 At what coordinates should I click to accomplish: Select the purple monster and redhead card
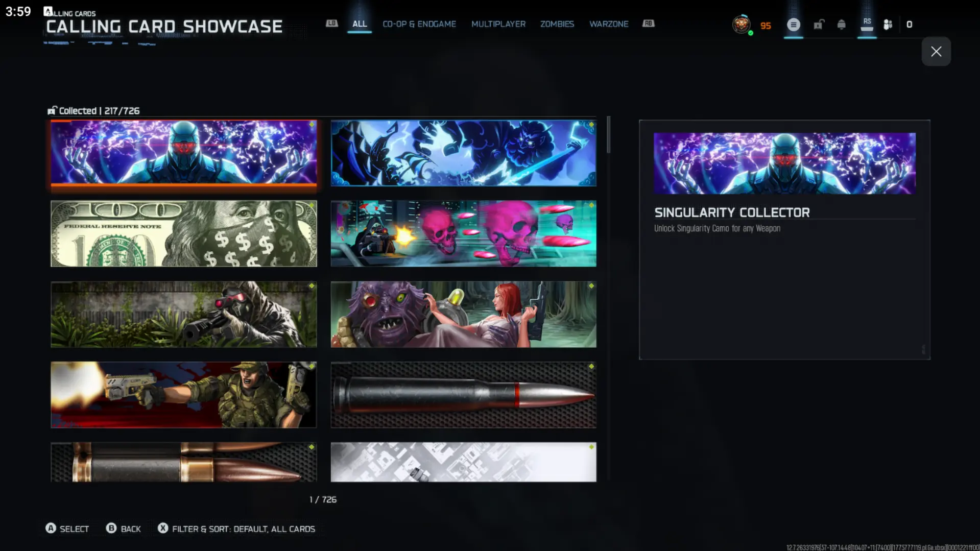point(464,314)
